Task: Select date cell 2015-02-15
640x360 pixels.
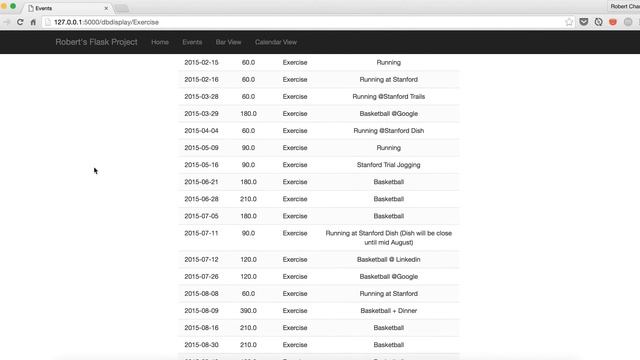Action: (x=201, y=62)
